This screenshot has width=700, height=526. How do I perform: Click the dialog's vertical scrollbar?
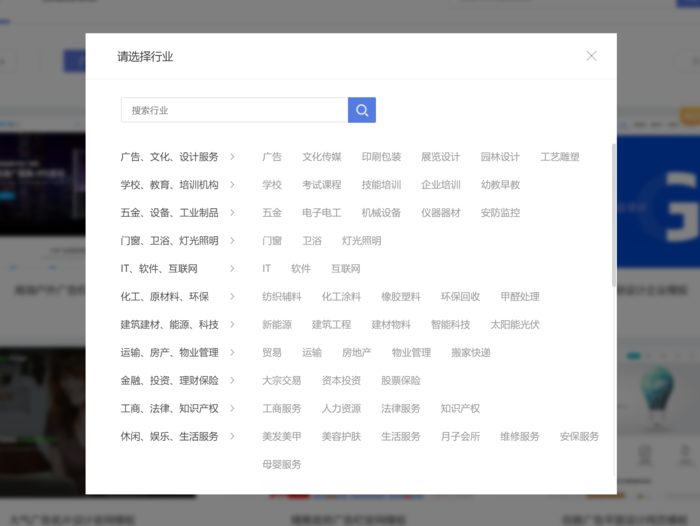coord(614,215)
